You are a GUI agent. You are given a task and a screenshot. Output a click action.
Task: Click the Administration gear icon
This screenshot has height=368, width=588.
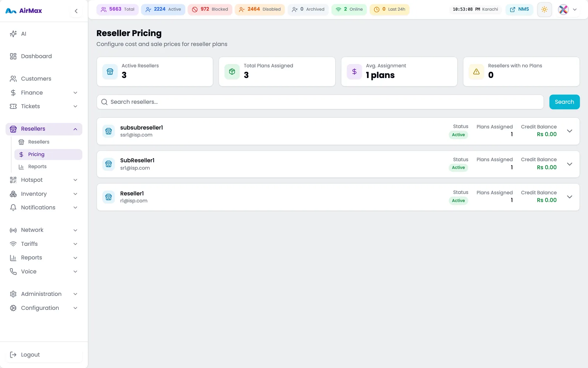pos(13,294)
